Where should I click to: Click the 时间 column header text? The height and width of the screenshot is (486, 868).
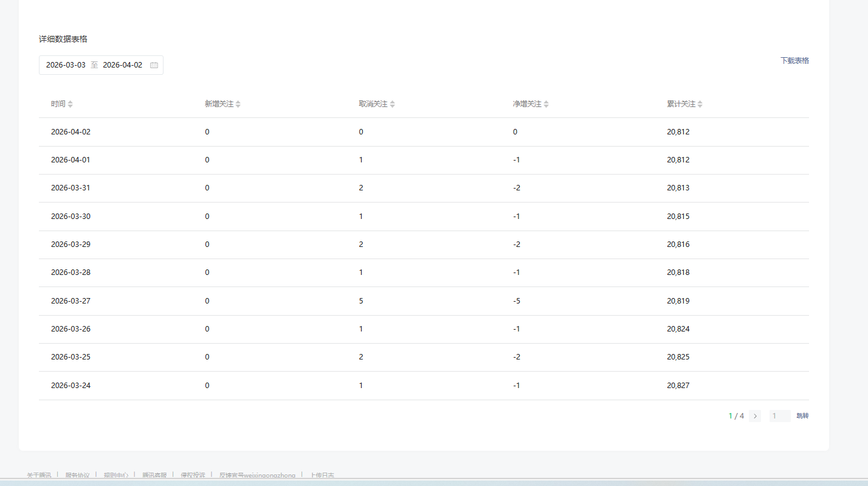tap(58, 105)
